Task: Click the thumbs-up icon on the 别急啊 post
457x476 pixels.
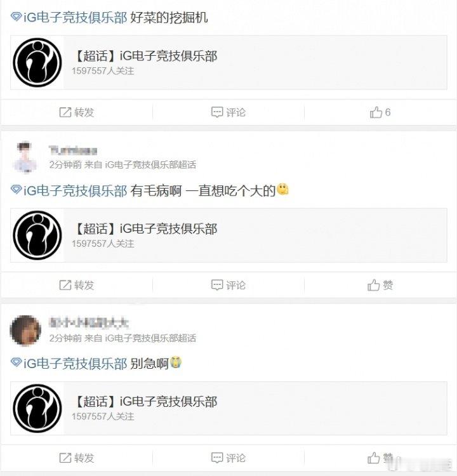Action: tap(373, 458)
